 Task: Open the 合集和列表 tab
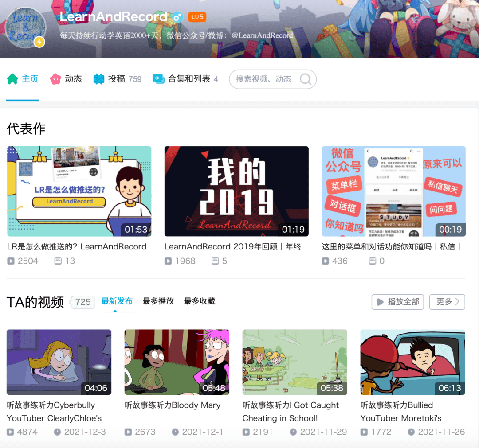[x=185, y=79]
